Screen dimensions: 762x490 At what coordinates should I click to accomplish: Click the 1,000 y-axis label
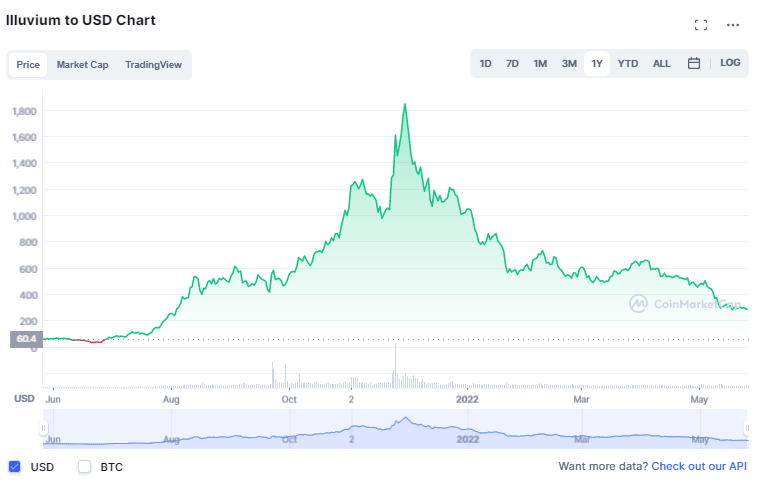click(24, 216)
